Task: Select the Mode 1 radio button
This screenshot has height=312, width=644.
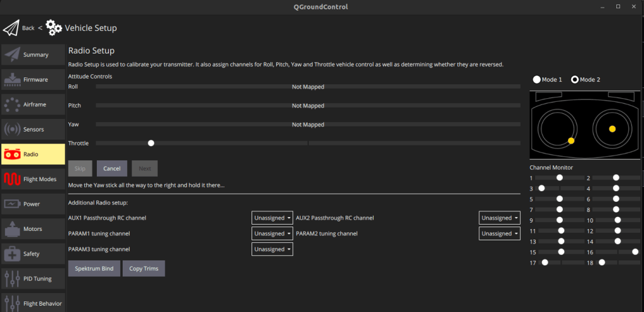Action: tap(536, 80)
